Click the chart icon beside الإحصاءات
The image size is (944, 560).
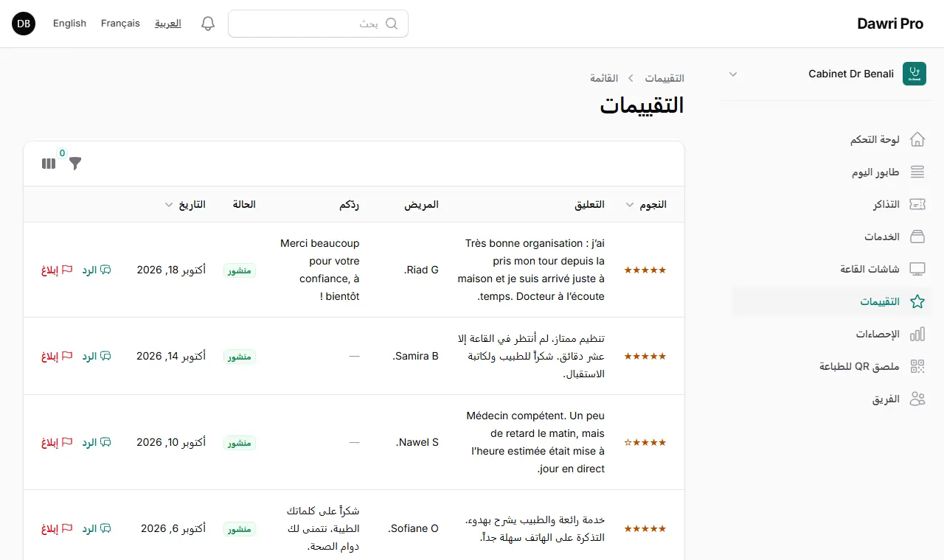tap(917, 334)
